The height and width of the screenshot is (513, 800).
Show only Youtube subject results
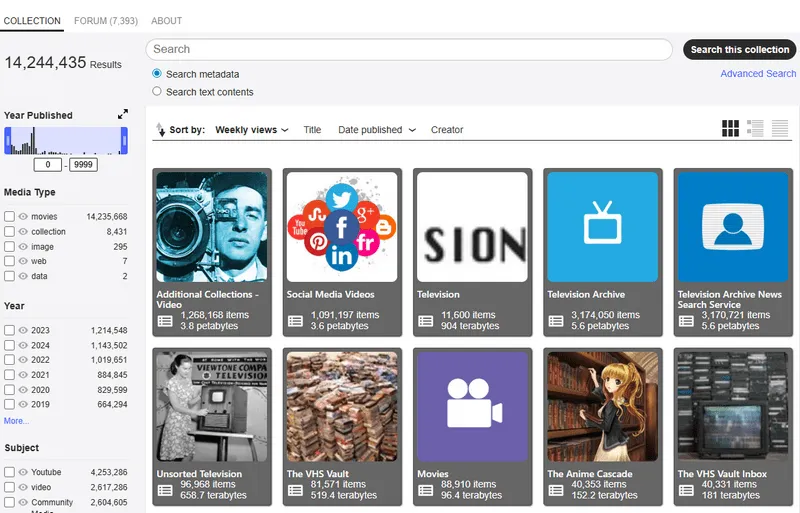(23, 472)
